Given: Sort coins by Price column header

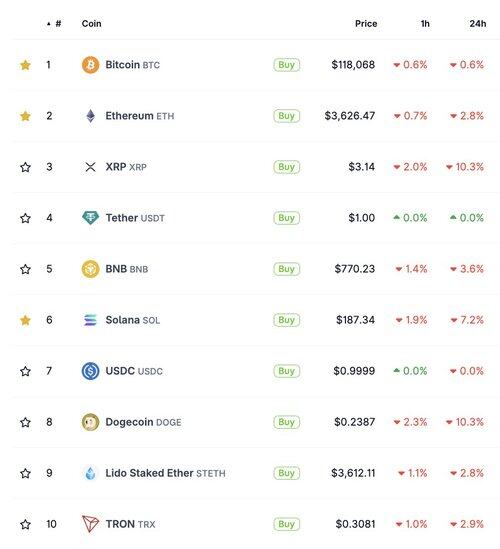Looking at the screenshot, I should (x=366, y=23).
